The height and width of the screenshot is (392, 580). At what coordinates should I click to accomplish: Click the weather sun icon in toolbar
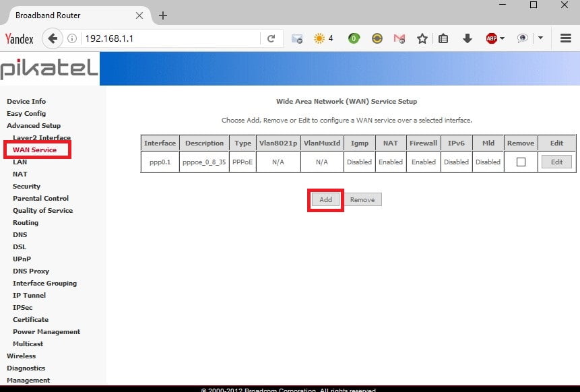319,38
